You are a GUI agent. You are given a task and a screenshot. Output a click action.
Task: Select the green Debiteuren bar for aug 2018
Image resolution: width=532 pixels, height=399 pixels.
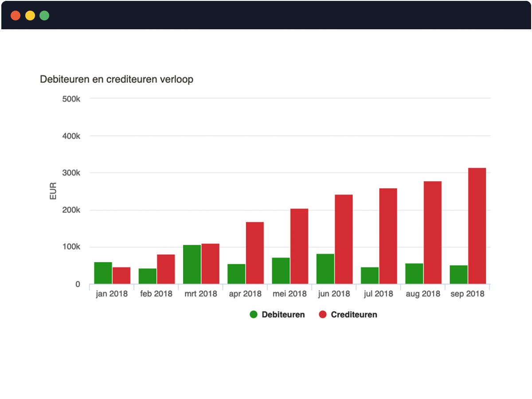click(x=414, y=274)
